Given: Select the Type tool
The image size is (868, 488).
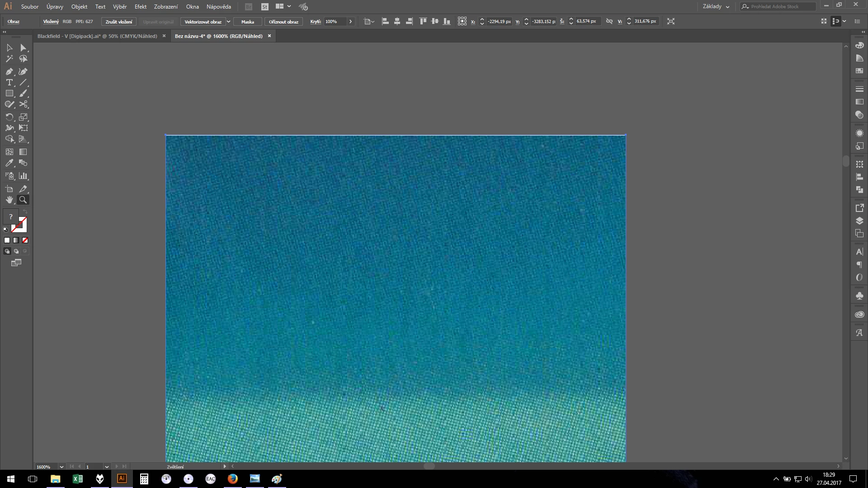Looking at the screenshot, I should (9, 83).
